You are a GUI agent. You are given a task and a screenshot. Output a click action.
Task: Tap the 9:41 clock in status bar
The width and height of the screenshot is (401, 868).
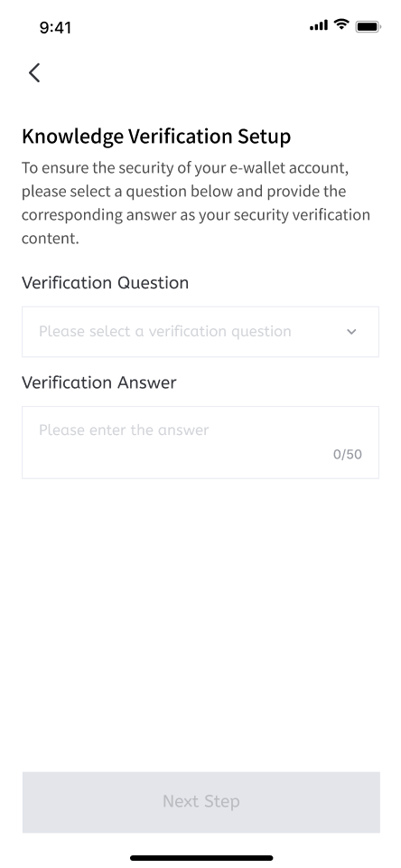tap(55, 27)
